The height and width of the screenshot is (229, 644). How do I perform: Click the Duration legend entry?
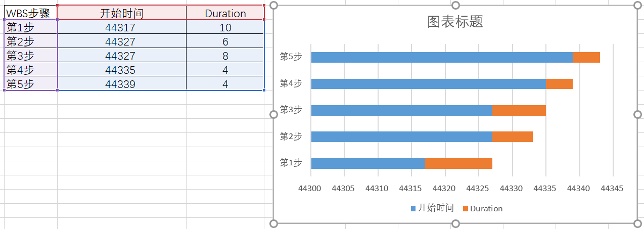pyautogui.click(x=483, y=208)
